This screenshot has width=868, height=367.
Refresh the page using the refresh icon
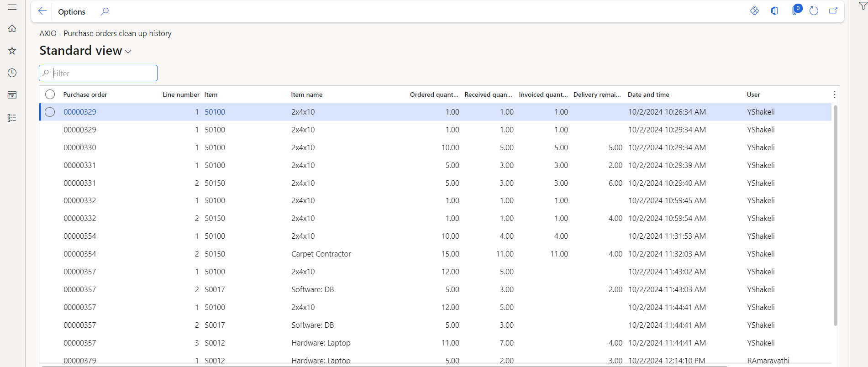[814, 11]
